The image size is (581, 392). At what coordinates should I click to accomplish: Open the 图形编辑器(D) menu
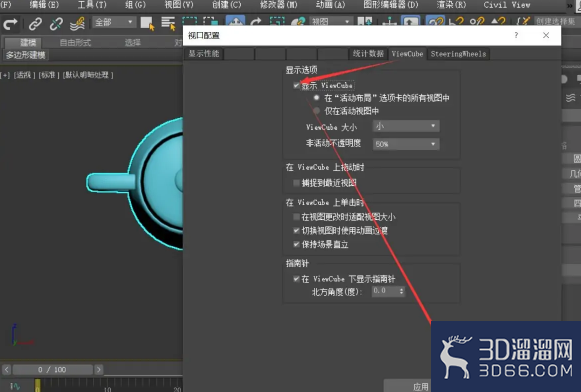[x=391, y=5]
